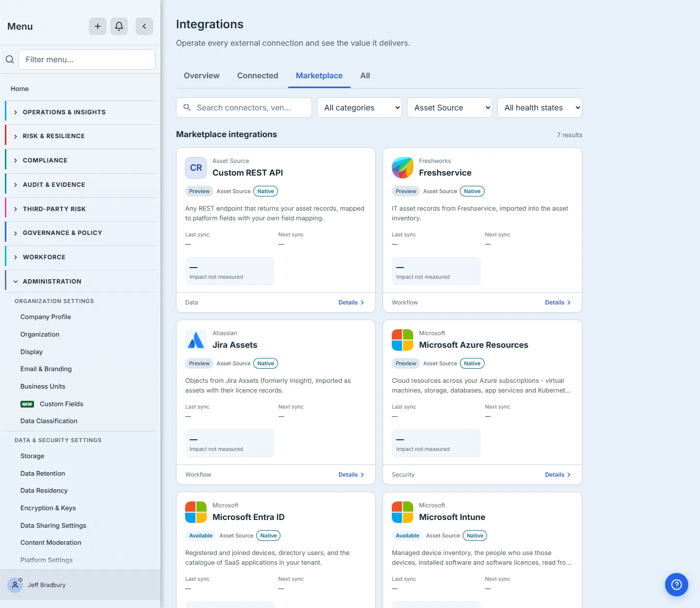
Task: Expand Audit & Evidence section
Action: click(80, 185)
